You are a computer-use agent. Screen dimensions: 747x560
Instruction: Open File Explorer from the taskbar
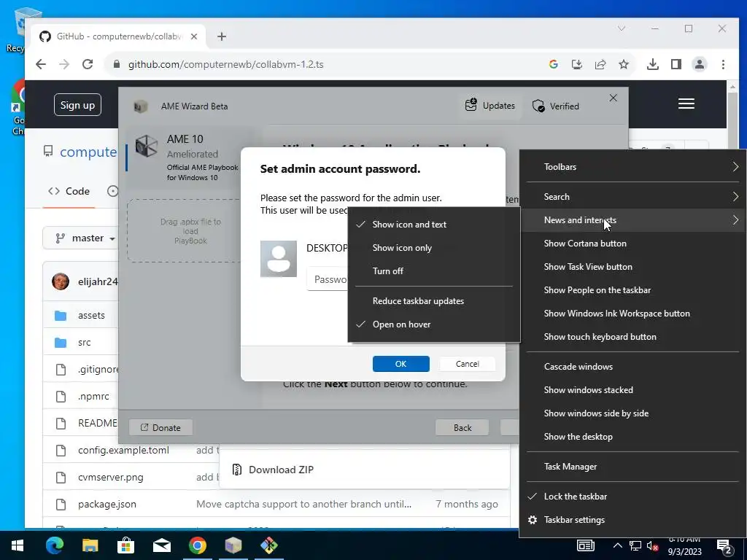coord(90,545)
